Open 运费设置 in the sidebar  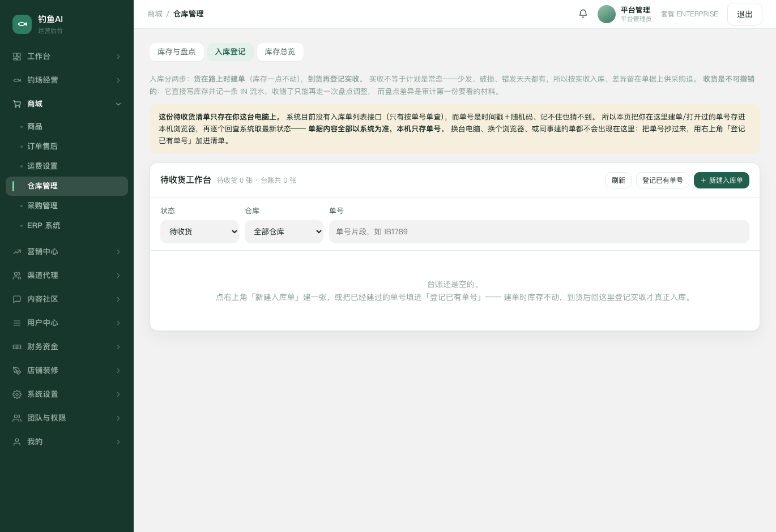(x=67, y=166)
